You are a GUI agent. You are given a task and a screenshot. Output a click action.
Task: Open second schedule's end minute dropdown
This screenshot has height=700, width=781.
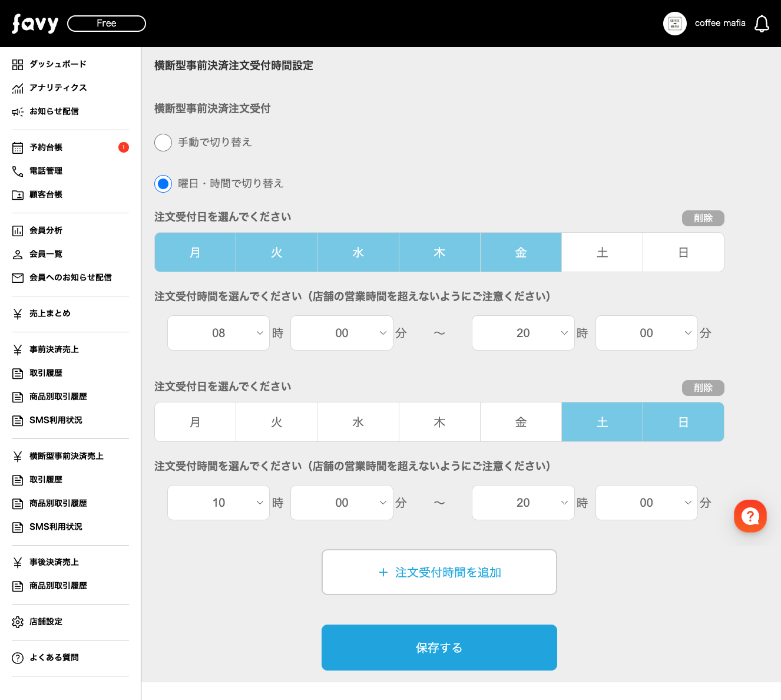(x=647, y=503)
